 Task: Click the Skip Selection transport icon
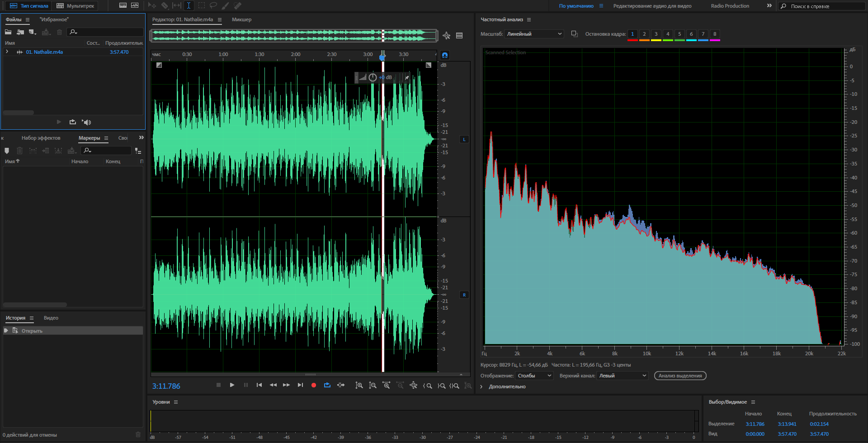[x=341, y=385]
